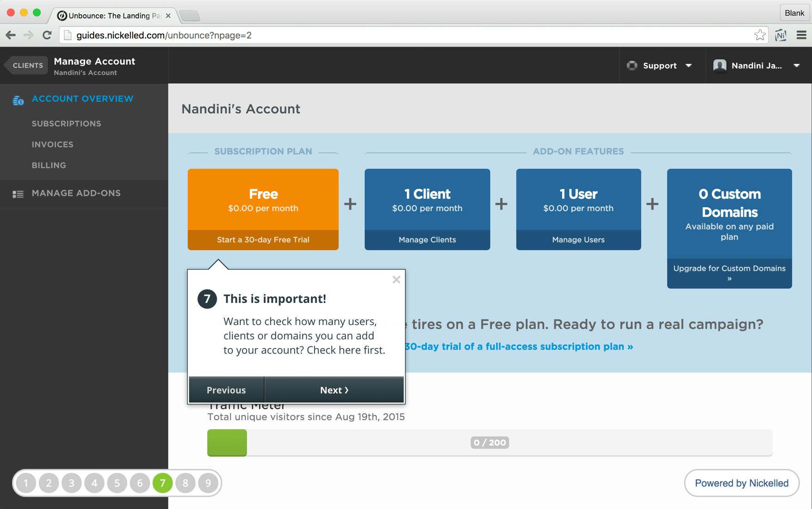Jump to step 9 in the walkthrough

(x=208, y=483)
